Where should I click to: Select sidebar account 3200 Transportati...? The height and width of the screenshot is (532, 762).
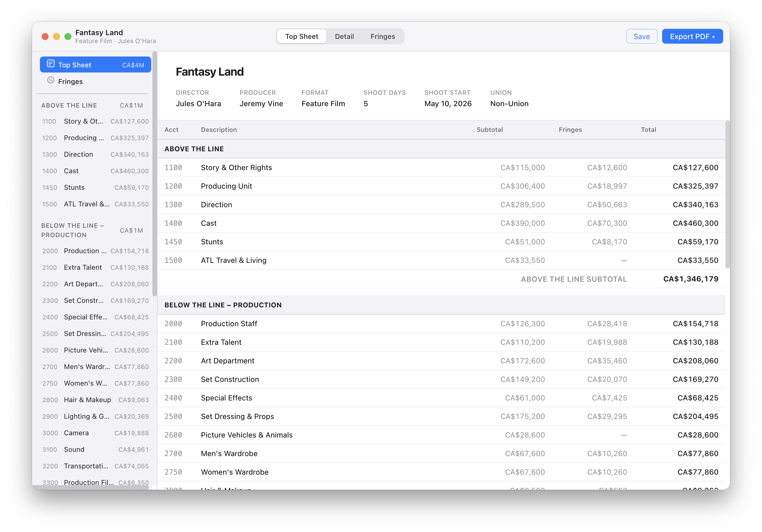pyautogui.click(x=96, y=467)
